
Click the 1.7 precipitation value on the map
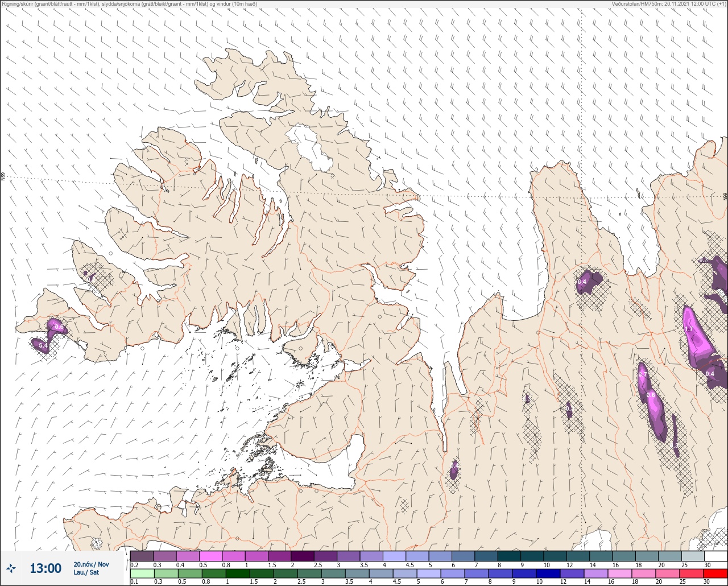688,330
